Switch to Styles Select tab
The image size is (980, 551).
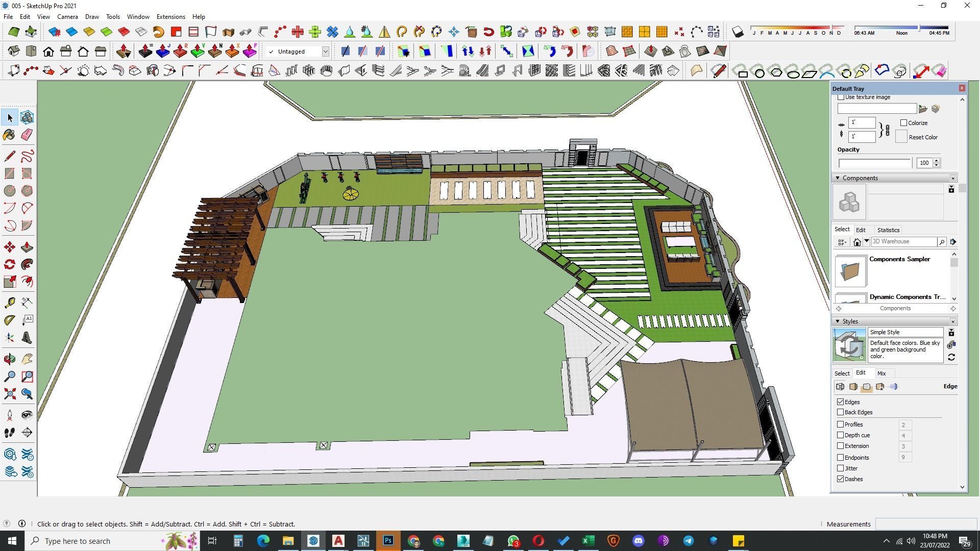[842, 373]
